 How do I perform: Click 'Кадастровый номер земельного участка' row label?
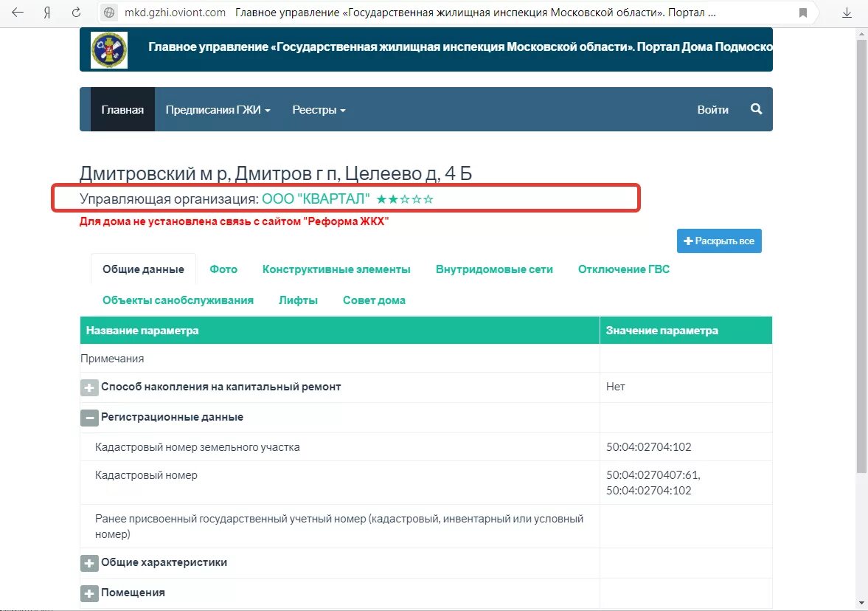197,447
